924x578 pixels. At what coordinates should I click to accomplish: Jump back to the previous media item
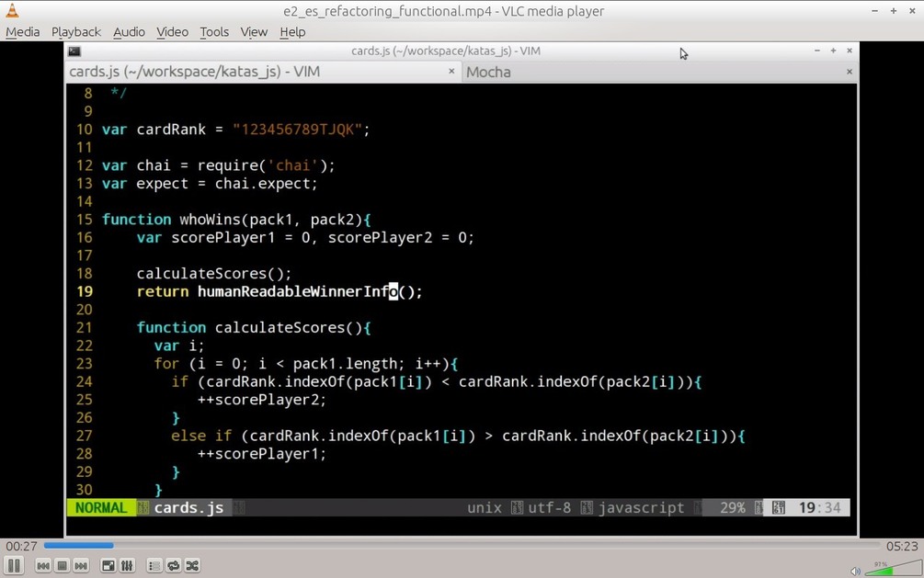point(42,565)
